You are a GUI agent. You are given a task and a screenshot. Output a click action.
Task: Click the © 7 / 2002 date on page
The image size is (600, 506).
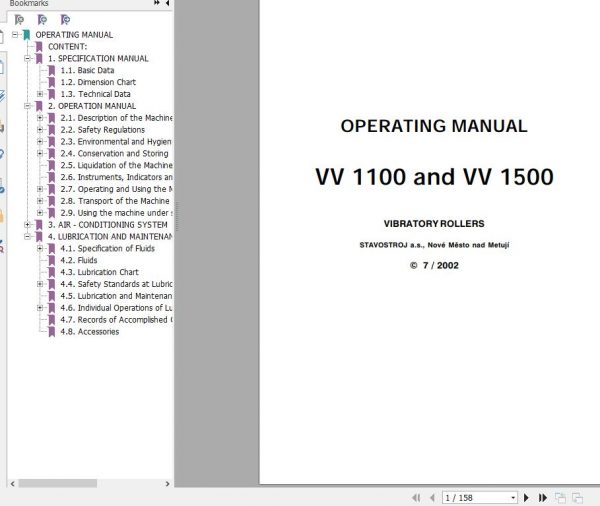pos(434,265)
